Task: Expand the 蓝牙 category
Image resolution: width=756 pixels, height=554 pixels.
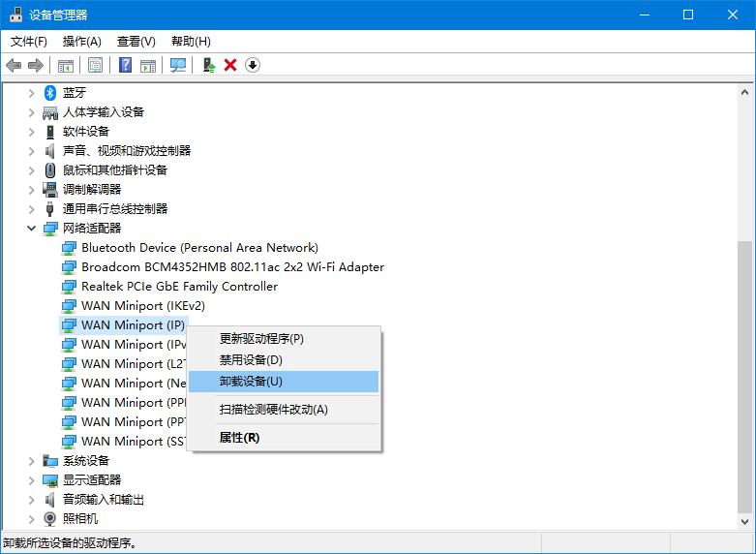Action: 31,93
